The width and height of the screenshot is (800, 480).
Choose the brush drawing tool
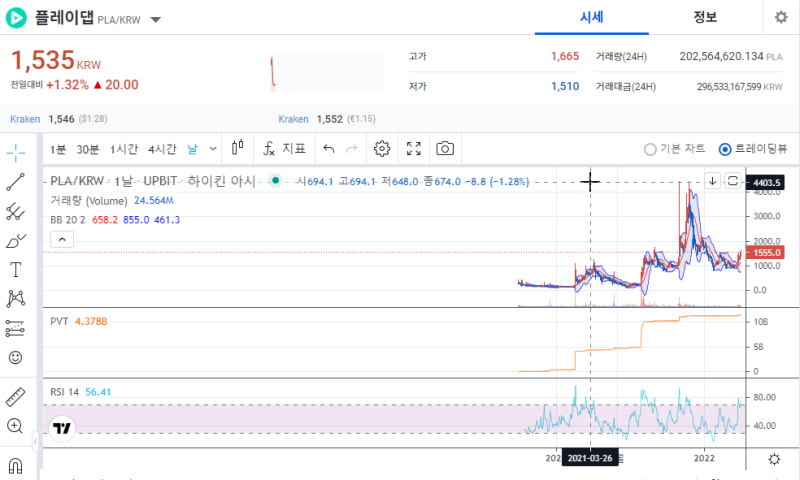[16, 241]
